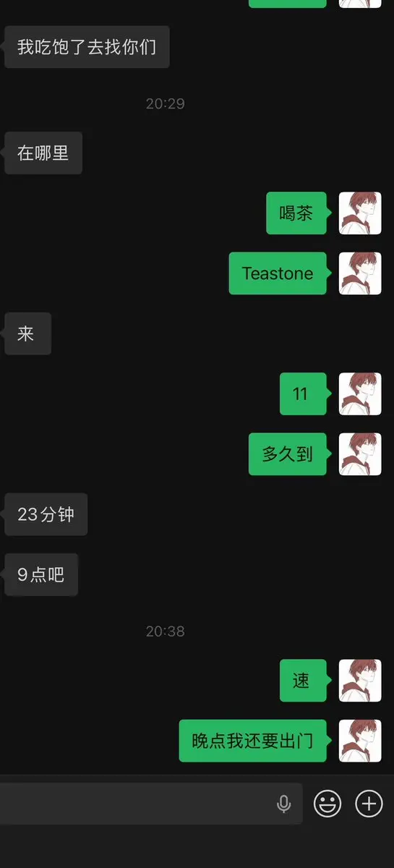Open the emoji sticker panel
394x868 pixels.
tap(327, 804)
